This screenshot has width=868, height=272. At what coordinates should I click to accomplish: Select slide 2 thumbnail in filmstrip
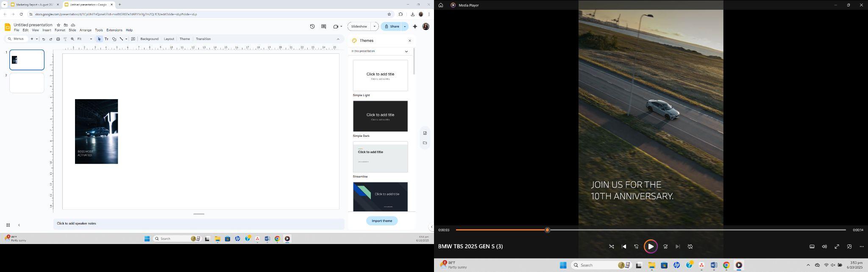click(27, 83)
